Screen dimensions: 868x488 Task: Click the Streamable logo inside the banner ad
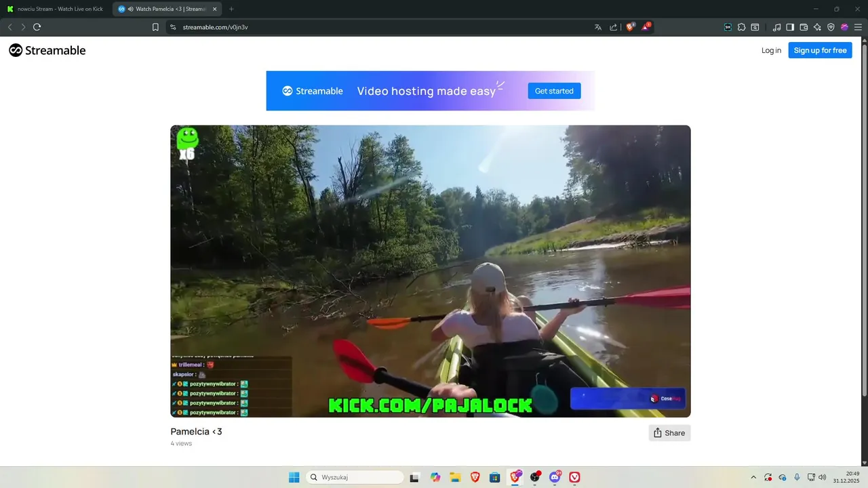[x=313, y=91]
